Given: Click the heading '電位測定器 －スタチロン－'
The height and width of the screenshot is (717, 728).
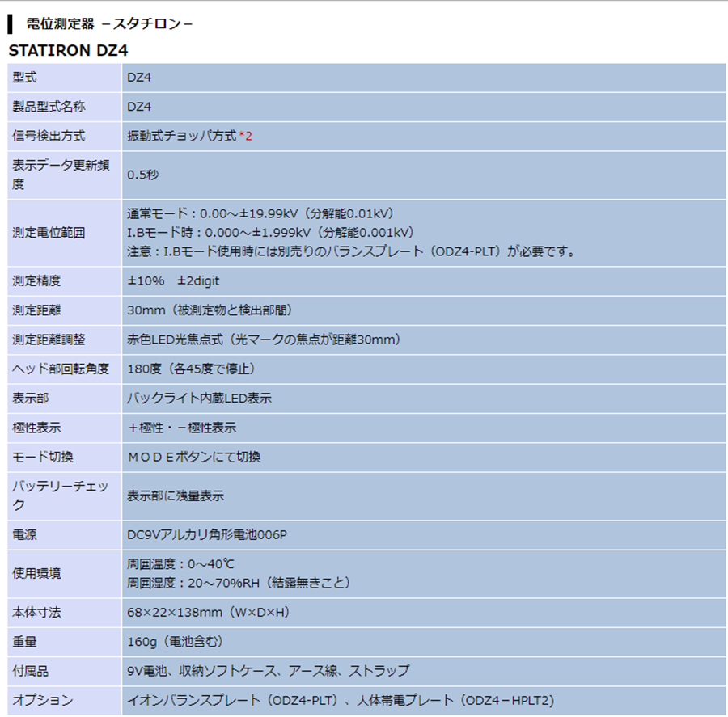Looking at the screenshot, I should coord(109,24).
